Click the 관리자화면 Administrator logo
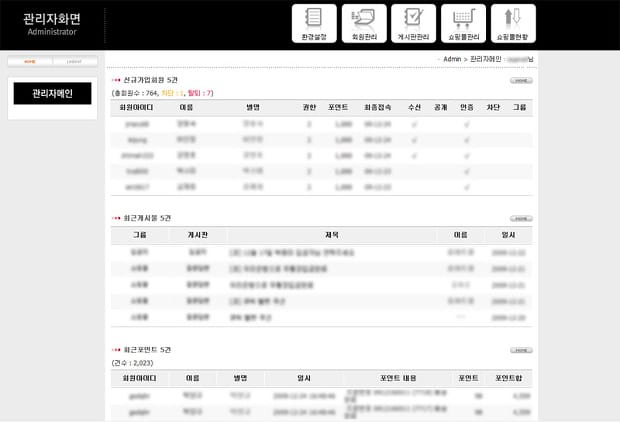This screenshot has height=422, width=620. tap(52, 25)
